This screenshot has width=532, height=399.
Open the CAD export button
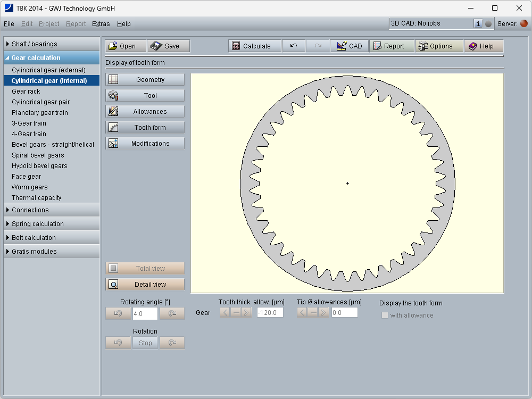coord(349,46)
